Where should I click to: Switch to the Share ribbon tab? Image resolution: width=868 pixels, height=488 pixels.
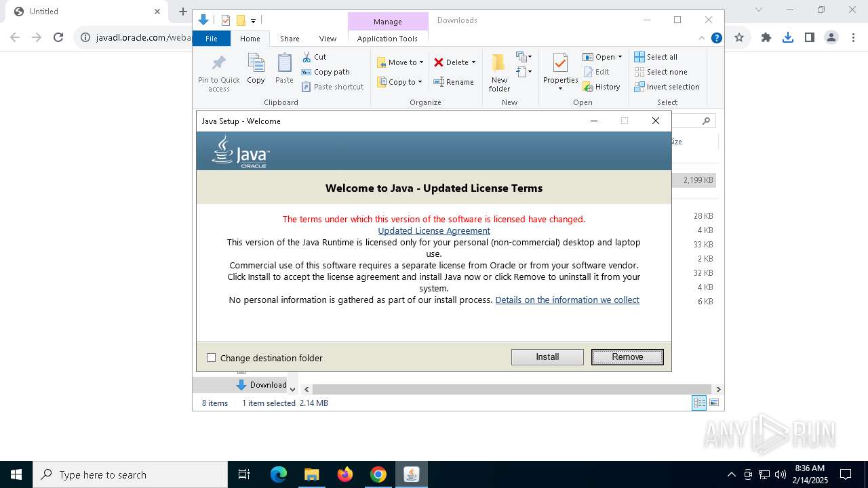[290, 39]
